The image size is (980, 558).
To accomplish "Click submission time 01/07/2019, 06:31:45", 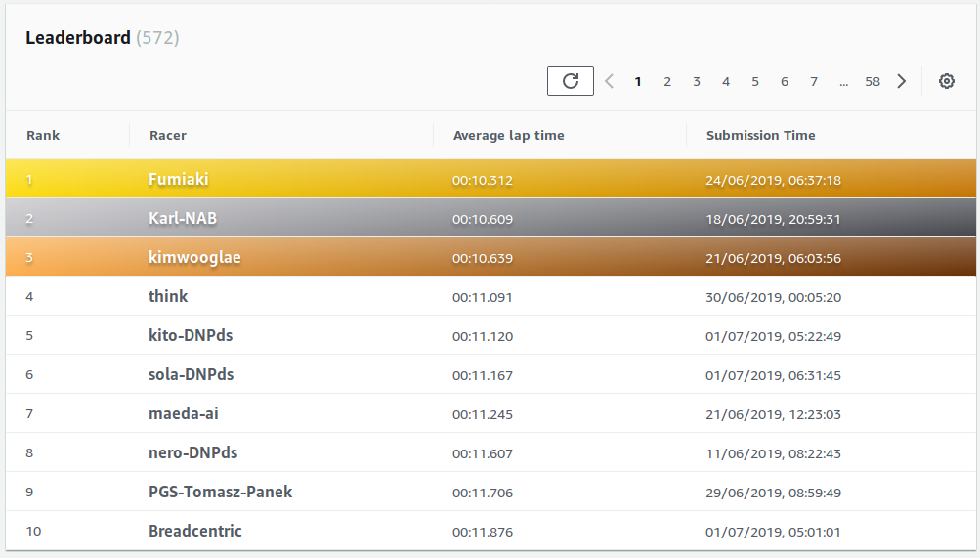I will (x=773, y=375).
